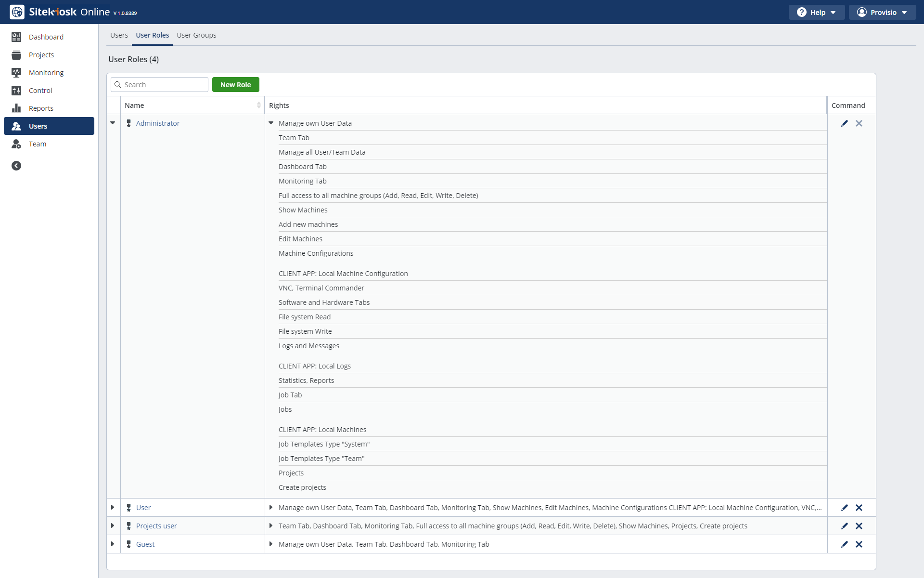
Task: Click edit pencil for Projects user role
Action: [844, 526]
